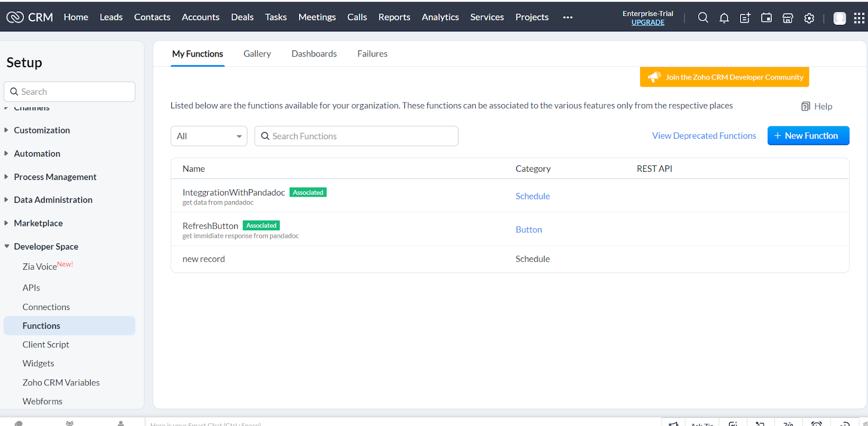Click magnifier icon in Search Functions box
Image resolution: width=868 pixels, height=426 pixels.
point(265,136)
